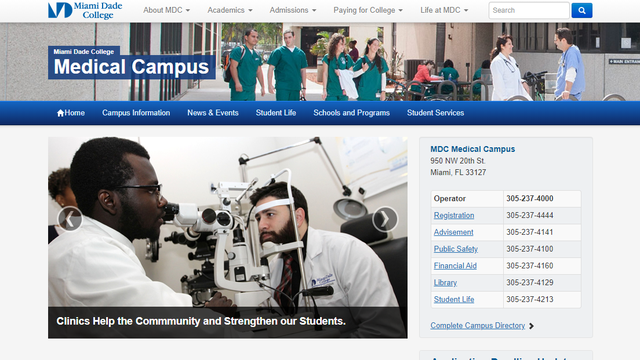
Task: Open the Academics dropdown menu
Action: [230, 10]
